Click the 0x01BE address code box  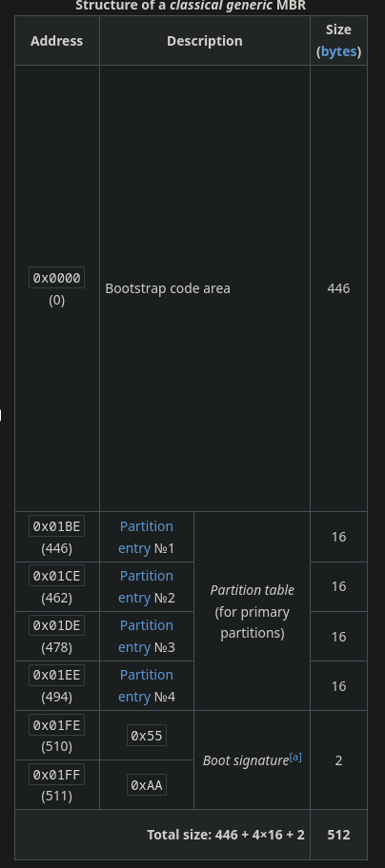(56, 526)
